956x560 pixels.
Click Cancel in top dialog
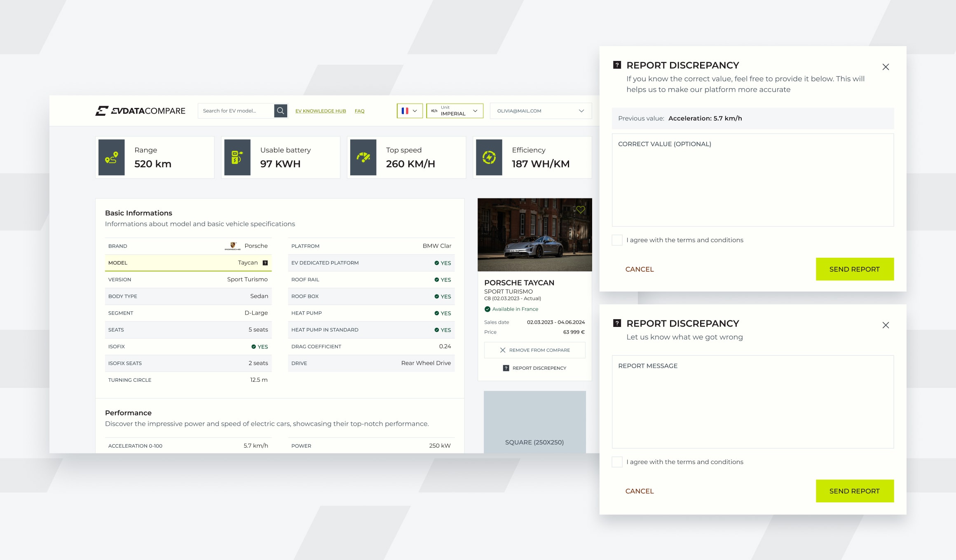[x=640, y=269]
